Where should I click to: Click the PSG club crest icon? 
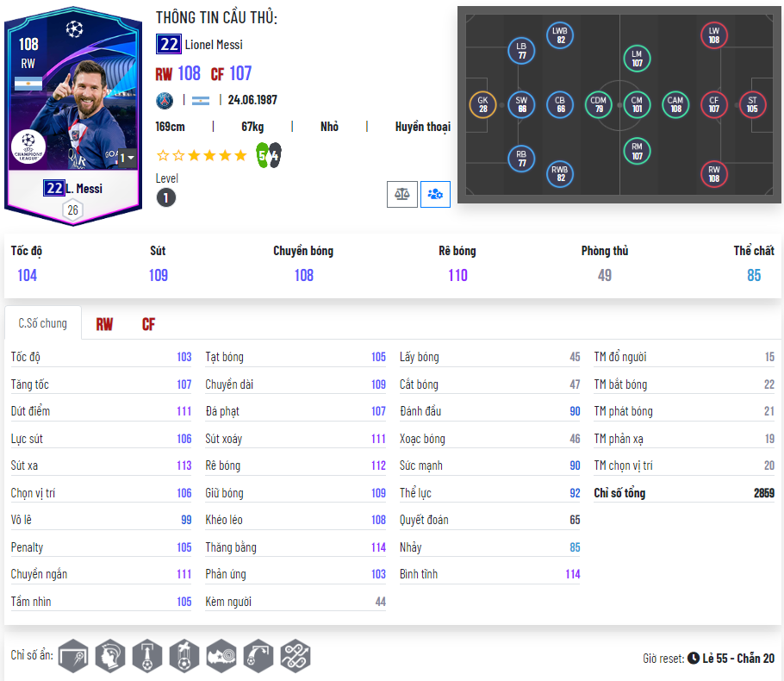click(165, 101)
